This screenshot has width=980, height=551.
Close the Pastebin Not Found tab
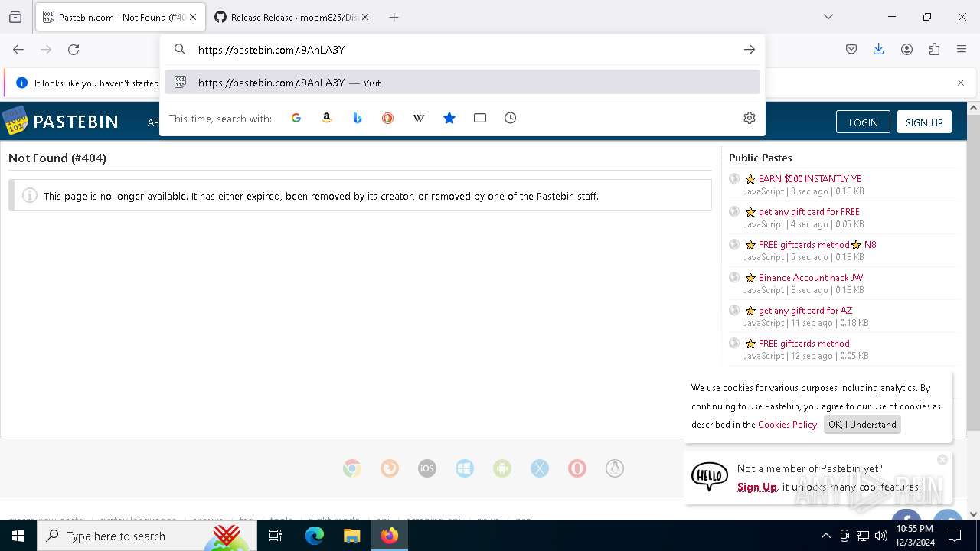click(x=193, y=17)
